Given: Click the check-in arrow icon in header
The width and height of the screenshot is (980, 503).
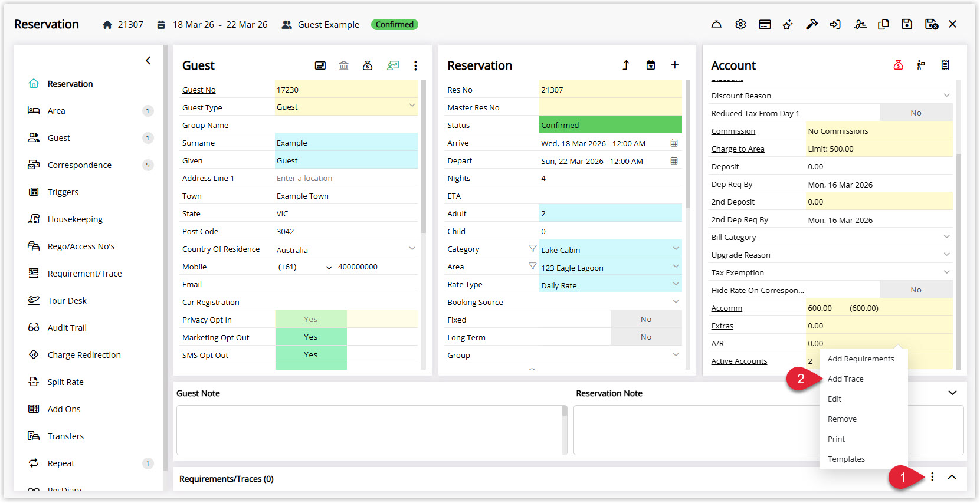Looking at the screenshot, I should point(835,24).
